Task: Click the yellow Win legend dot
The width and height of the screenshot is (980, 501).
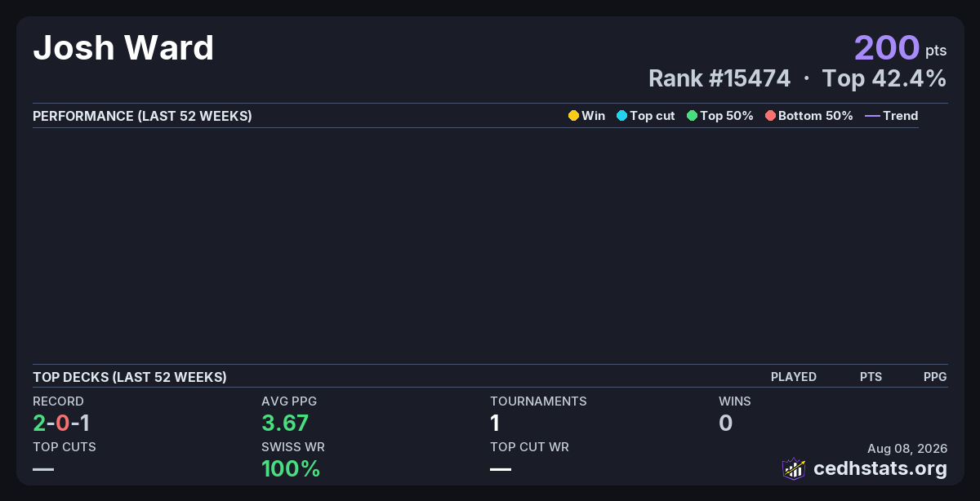Action: point(573,116)
